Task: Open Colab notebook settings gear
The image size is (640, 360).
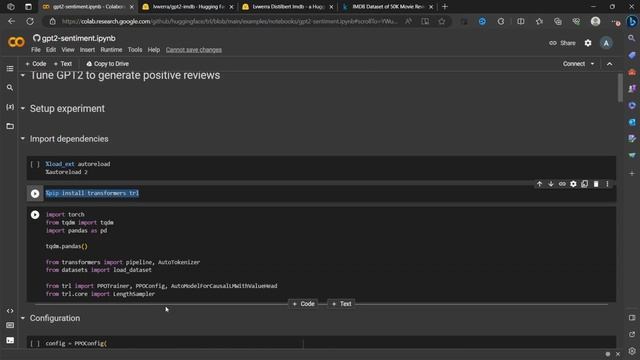Action: pos(588,43)
